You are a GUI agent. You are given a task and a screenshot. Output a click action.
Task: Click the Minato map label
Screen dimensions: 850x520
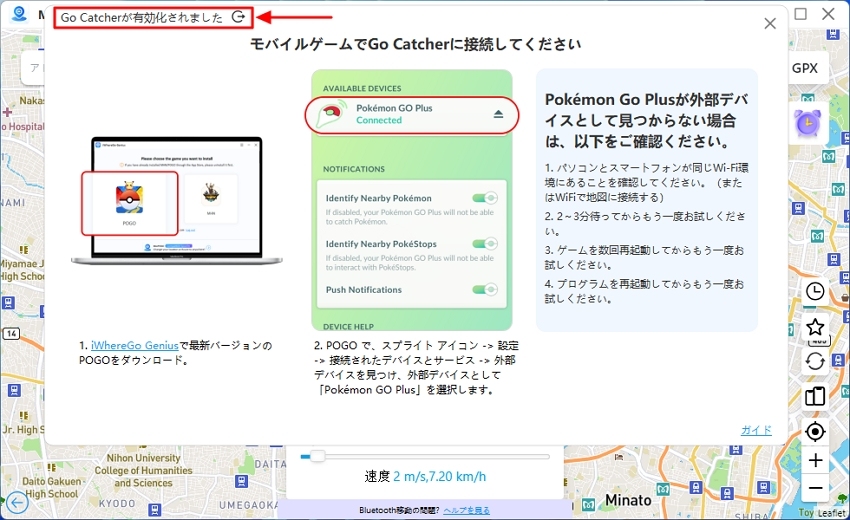[x=628, y=500]
